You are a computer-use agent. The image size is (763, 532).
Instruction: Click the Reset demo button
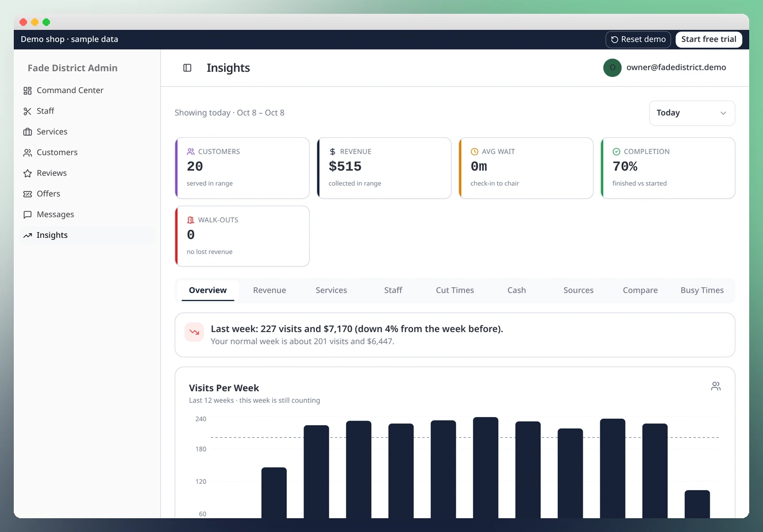pyautogui.click(x=638, y=40)
